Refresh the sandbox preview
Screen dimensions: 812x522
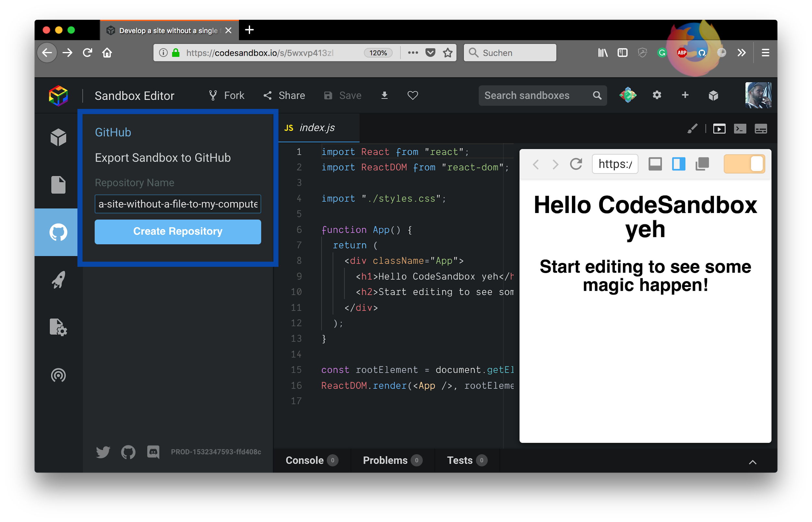576,164
